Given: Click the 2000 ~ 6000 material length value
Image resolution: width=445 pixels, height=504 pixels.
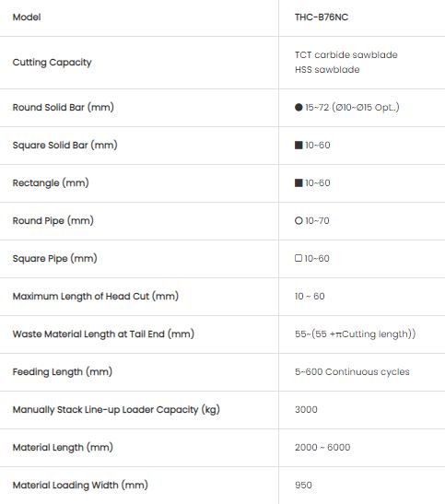Looking at the screenshot, I should 322,448.
